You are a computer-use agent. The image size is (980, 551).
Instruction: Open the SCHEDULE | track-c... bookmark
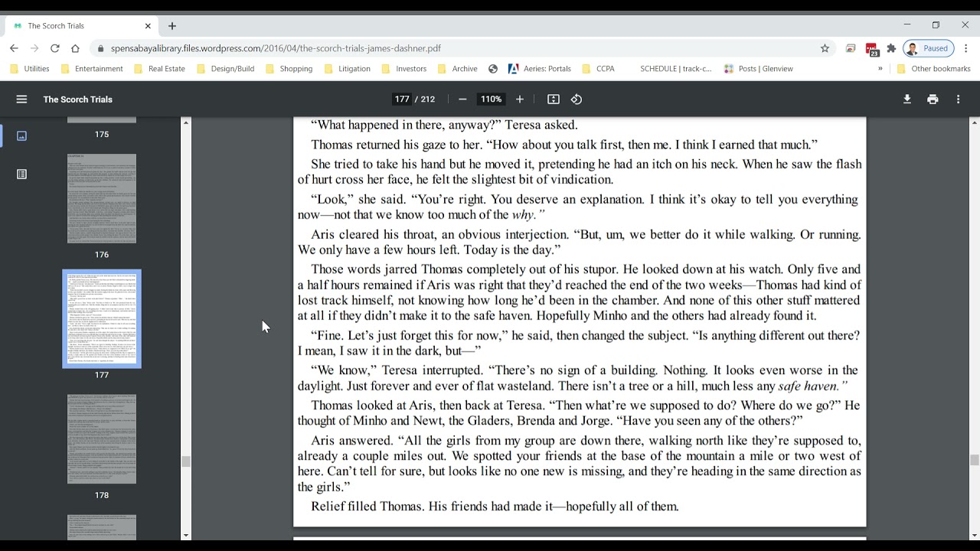point(675,69)
